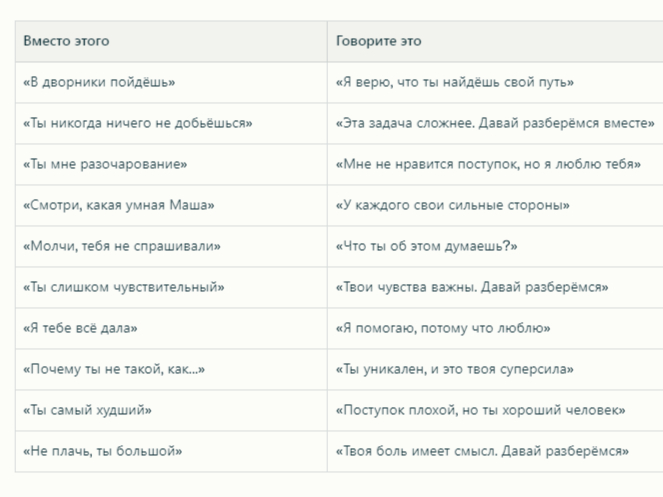Click «Я помогаю, потому что люблю» cell
The image size is (663, 497).
tap(443, 328)
